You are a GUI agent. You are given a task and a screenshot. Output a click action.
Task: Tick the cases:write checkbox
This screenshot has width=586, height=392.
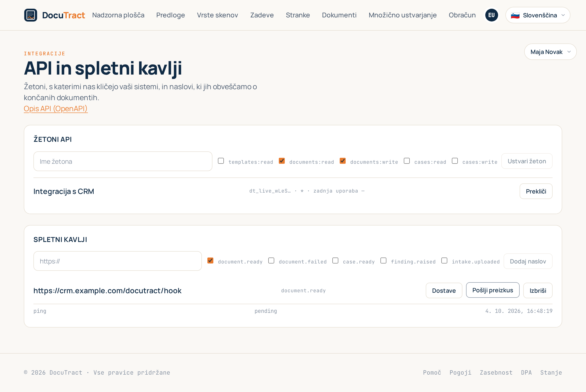[455, 161]
